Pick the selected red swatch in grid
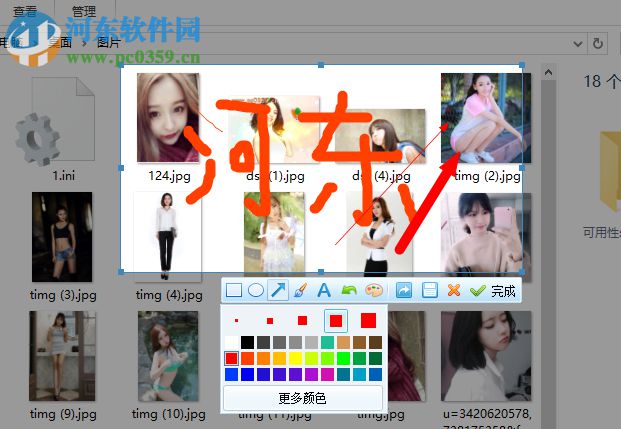The image size is (621, 429). (x=232, y=358)
